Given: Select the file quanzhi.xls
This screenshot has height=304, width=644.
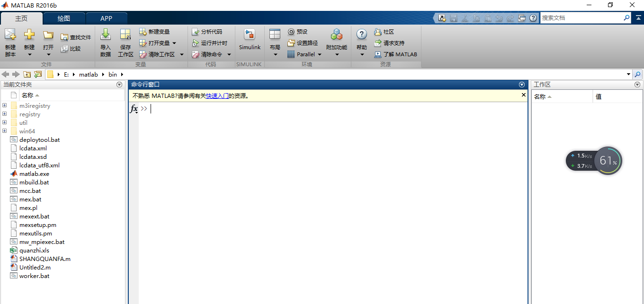Looking at the screenshot, I should (34, 250).
